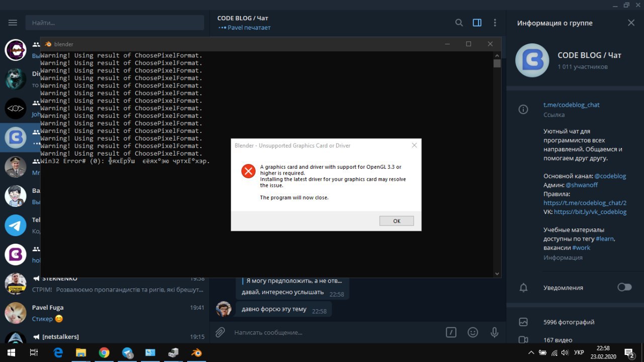The width and height of the screenshot is (644, 362).
Task: Click the battery icon in tray
Action: click(543, 352)
